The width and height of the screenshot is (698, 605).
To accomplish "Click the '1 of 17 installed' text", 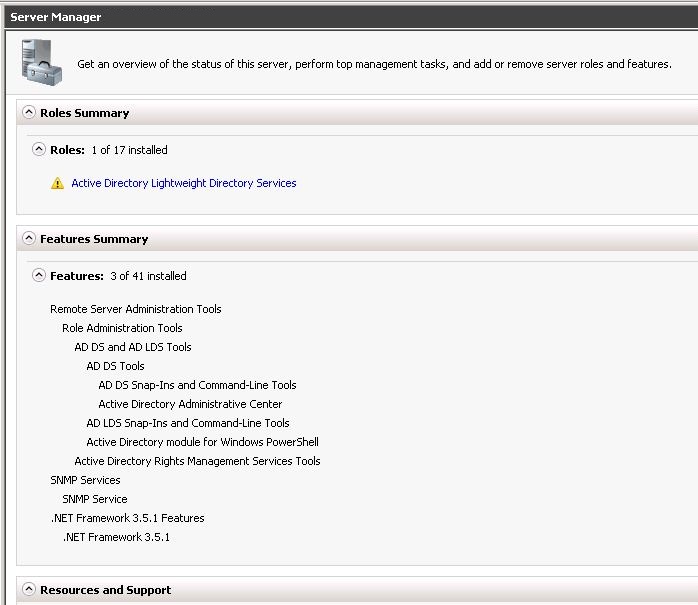I will click(x=130, y=150).
